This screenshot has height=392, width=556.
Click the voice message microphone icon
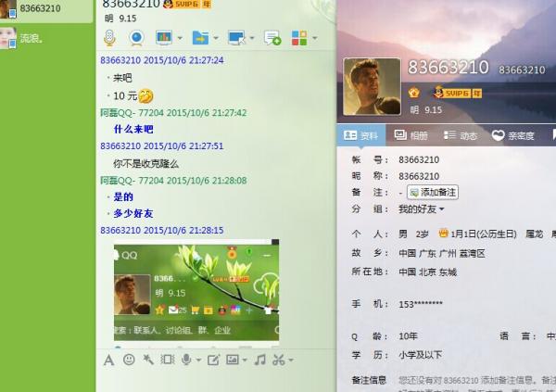(186, 360)
